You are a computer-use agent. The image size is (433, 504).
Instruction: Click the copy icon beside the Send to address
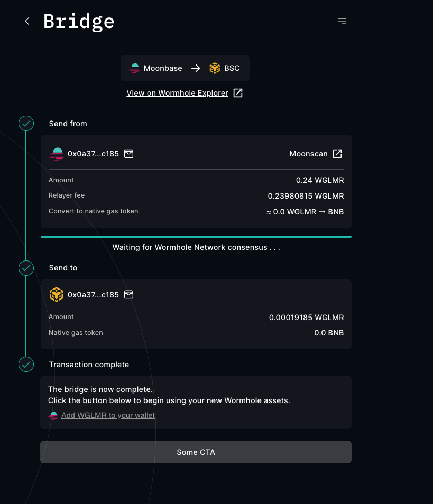pos(128,295)
